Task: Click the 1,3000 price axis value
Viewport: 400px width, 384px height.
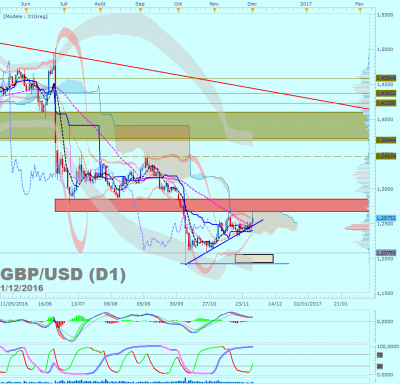Action: pyautogui.click(x=385, y=189)
